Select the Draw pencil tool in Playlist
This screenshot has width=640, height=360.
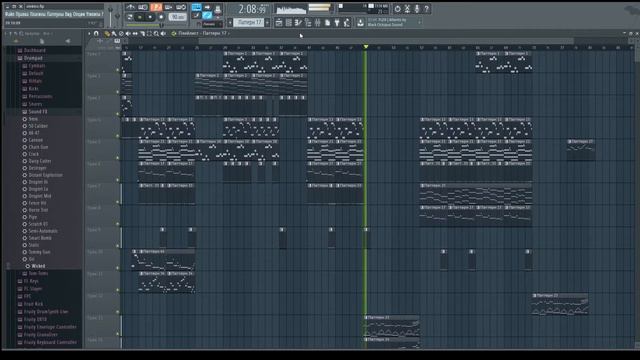pyautogui.click(x=106, y=33)
